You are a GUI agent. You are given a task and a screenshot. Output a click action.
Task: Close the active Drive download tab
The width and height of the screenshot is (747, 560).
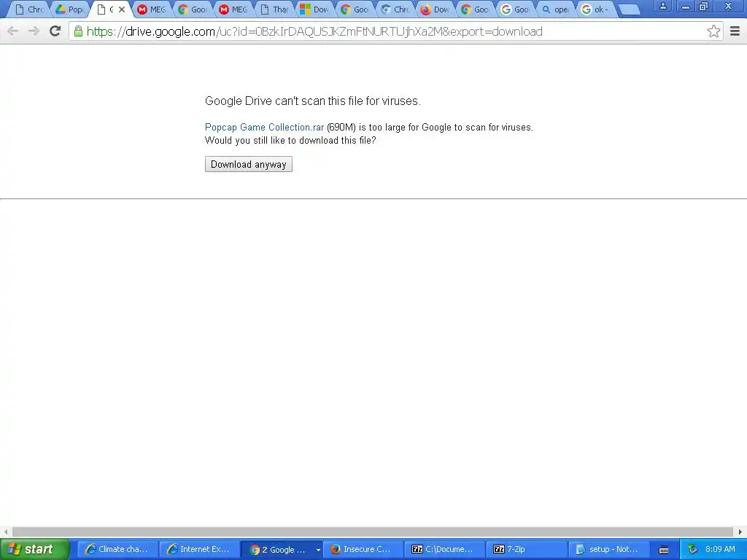[122, 9]
